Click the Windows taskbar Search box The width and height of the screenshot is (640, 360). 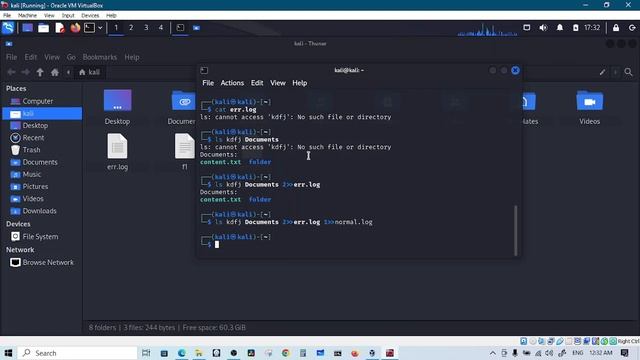78,353
